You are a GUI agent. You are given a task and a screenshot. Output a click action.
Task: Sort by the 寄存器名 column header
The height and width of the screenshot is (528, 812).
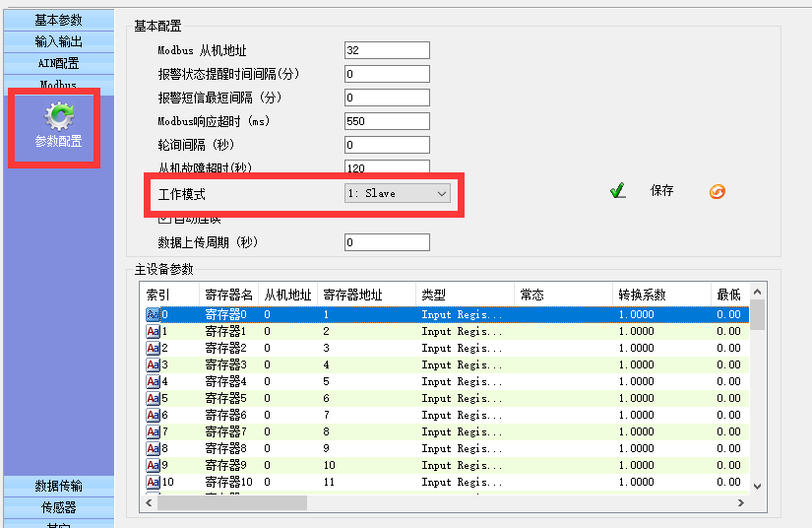point(228,295)
